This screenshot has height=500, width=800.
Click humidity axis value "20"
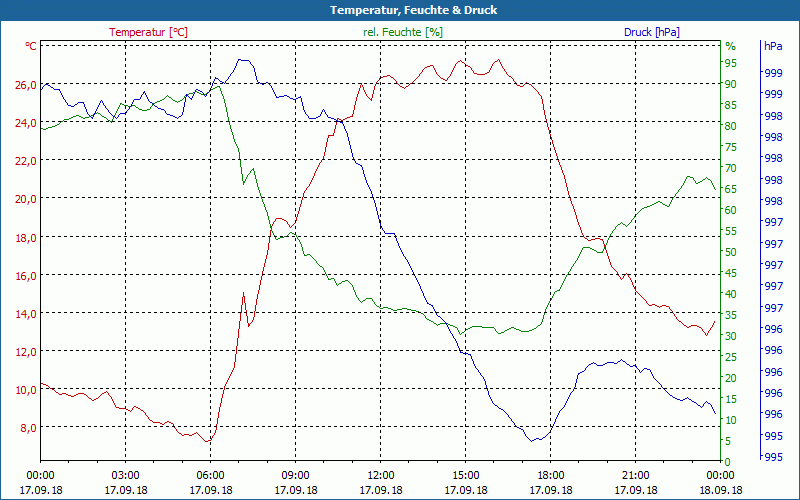(731, 378)
